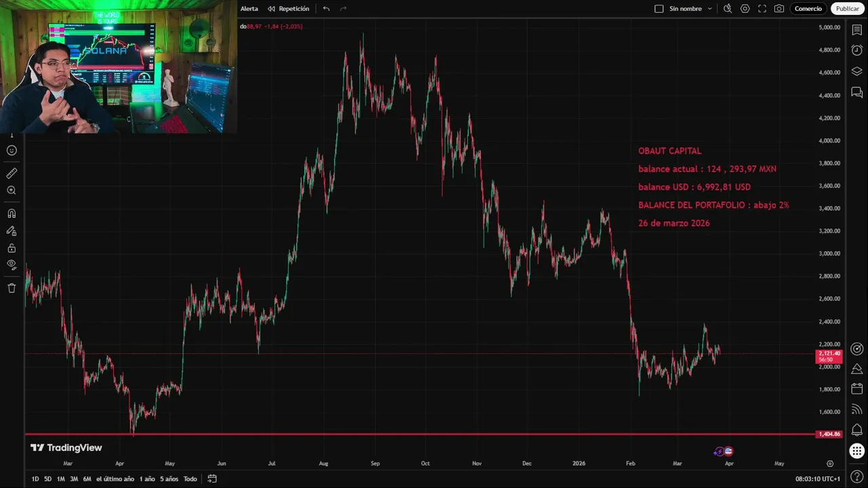Click the Publicar button
The height and width of the screenshot is (488, 868).
tap(847, 9)
